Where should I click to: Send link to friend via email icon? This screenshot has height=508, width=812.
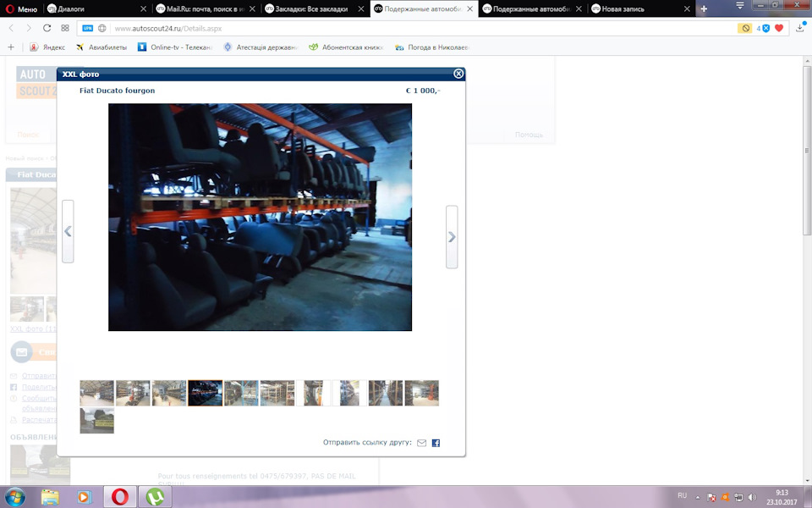pyautogui.click(x=421, y=443)
